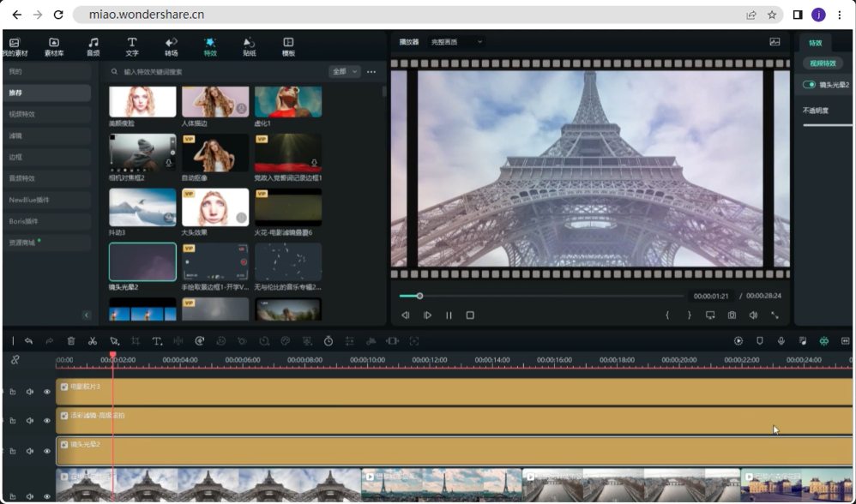Toggle the timeline link icon

click(x=15, y=360)
